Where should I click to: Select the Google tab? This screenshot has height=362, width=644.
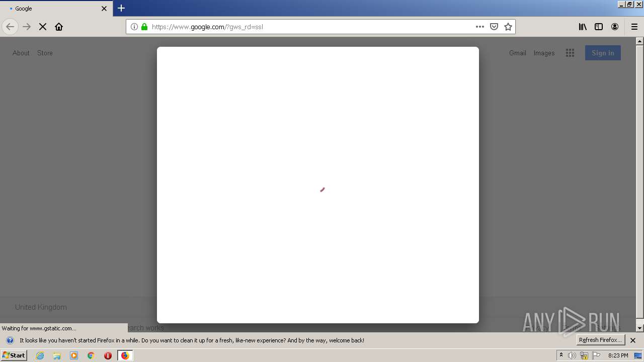click(x=56, y=9)
